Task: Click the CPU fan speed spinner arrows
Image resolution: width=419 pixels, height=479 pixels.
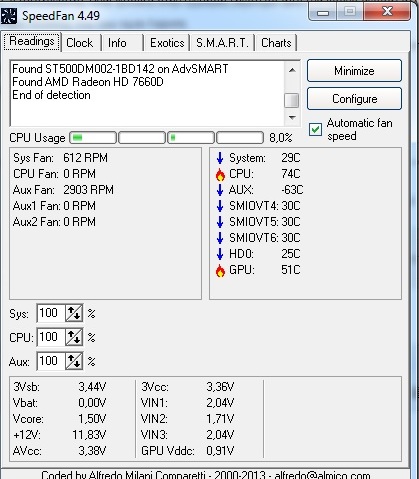Action: tap(74, 337)
